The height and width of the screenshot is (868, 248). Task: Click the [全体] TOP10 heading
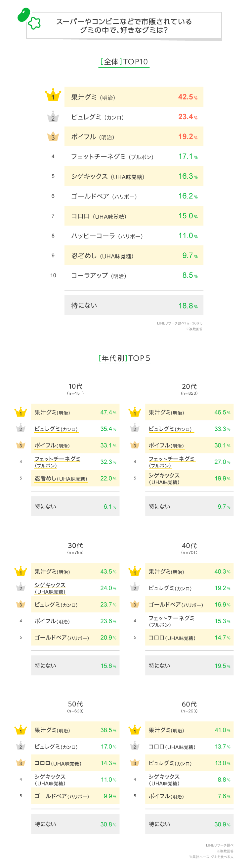pos(124,62)
